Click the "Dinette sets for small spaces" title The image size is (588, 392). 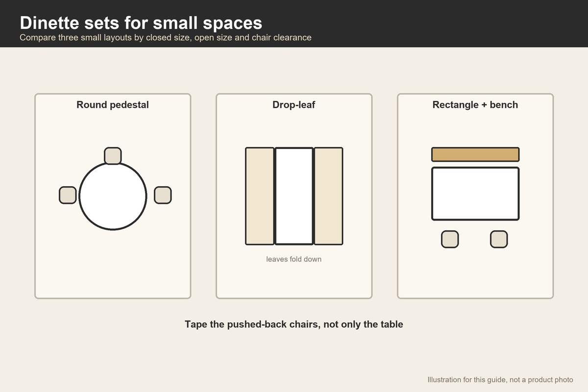[x=141, y=23]
